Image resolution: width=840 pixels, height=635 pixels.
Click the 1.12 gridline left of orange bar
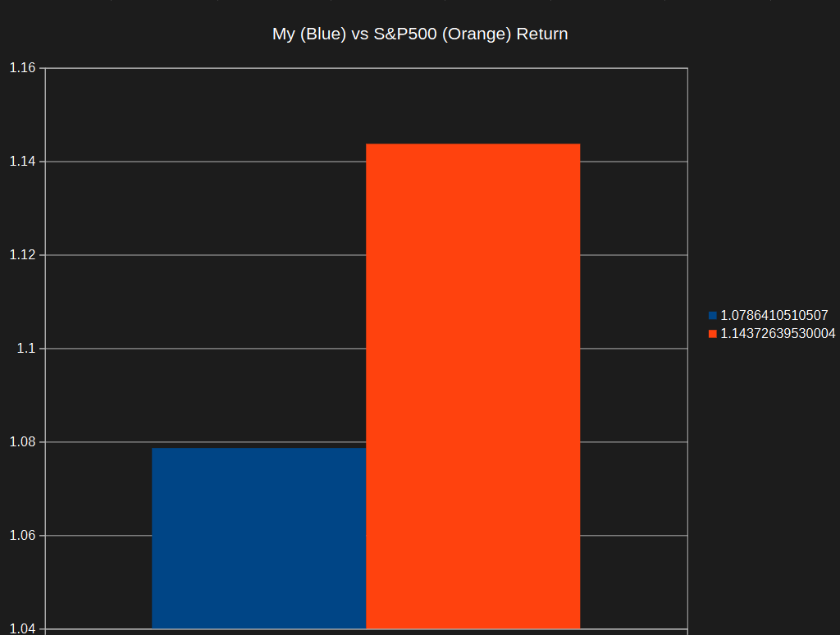(x=205, y=255)
